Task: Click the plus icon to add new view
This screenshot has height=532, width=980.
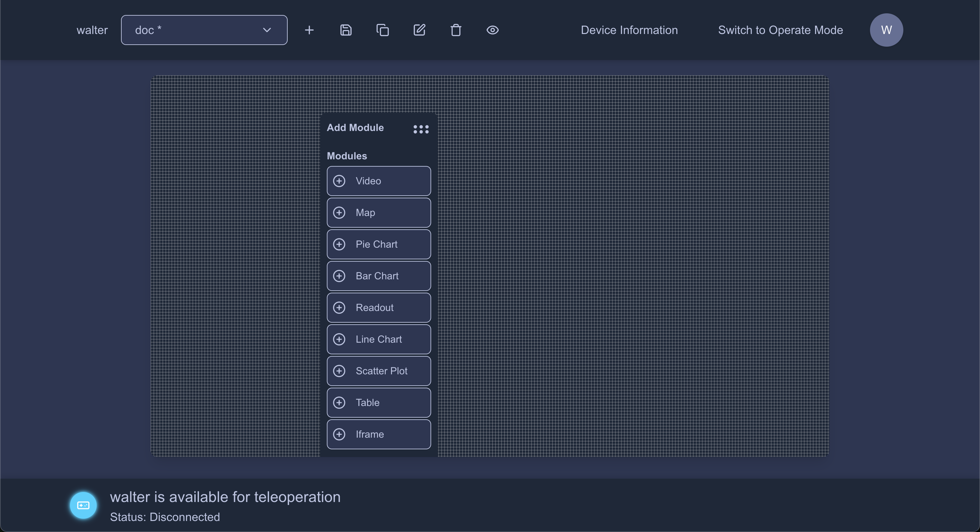Action: pos(309,30)
